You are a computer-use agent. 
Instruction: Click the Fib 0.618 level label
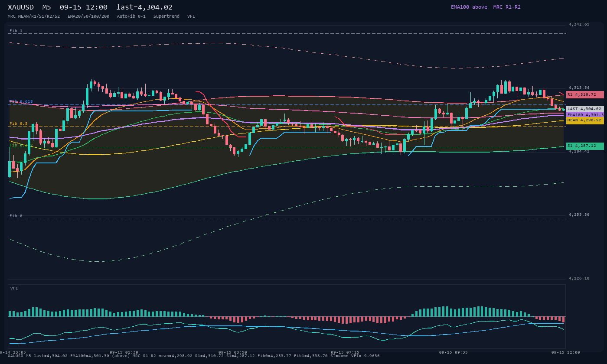[x=21, y=101]
